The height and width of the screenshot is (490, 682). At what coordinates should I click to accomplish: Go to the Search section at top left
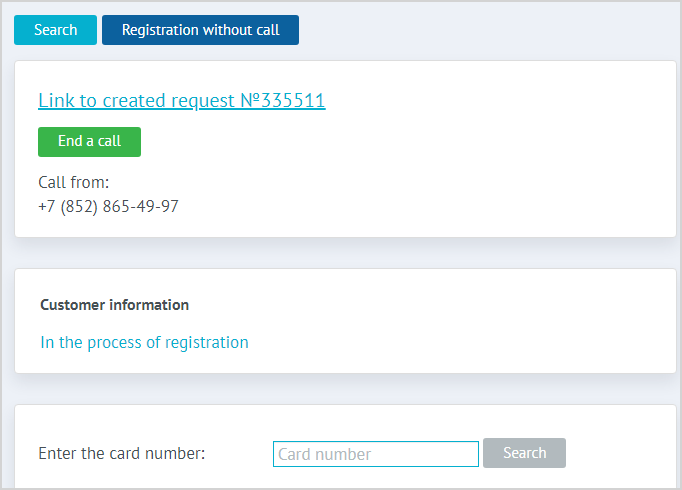[55, 30]
